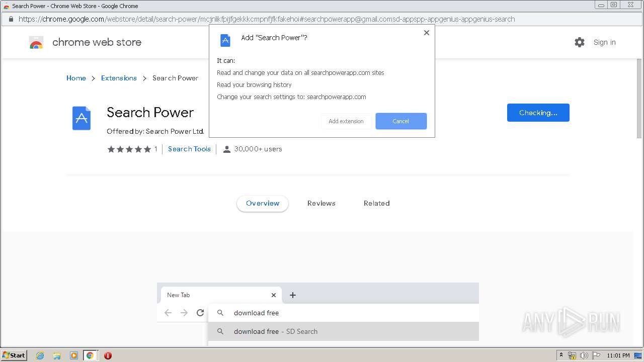644x362 pixels.
Task: Click the Search Power extension logo
Action: [x=82, y=118]
